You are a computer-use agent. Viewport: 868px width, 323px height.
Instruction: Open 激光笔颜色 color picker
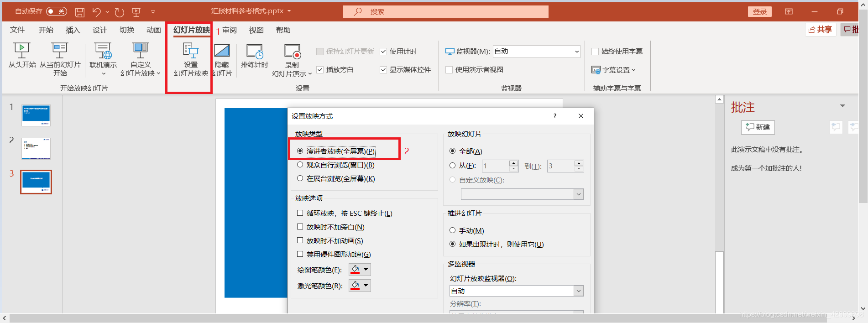(360, 286)
